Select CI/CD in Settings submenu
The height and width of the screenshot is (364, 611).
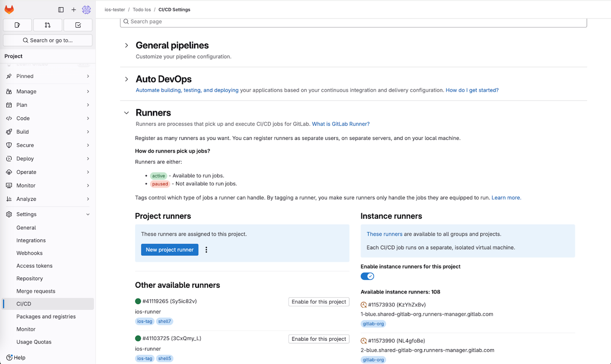pos(48,304)
